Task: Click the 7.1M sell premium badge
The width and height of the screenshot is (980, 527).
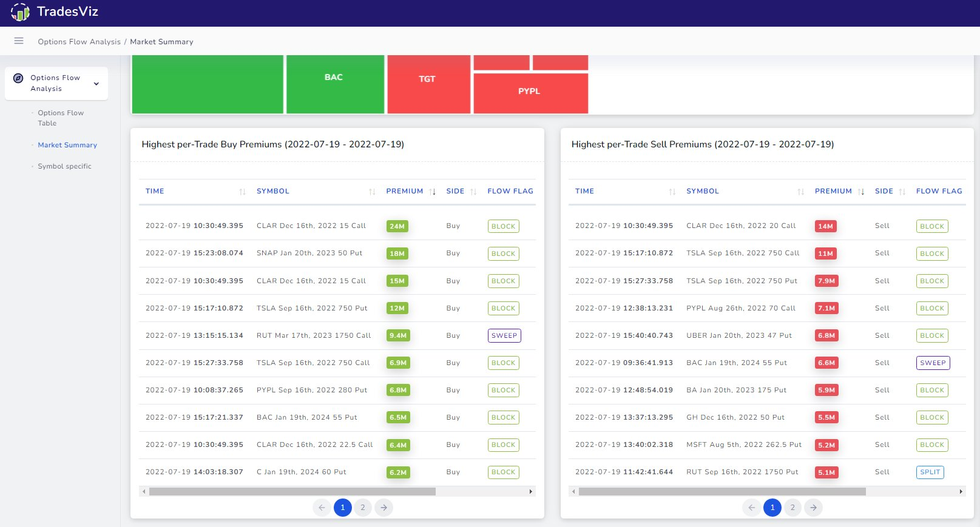Action: pyautogui.click(x=826, y=308)
